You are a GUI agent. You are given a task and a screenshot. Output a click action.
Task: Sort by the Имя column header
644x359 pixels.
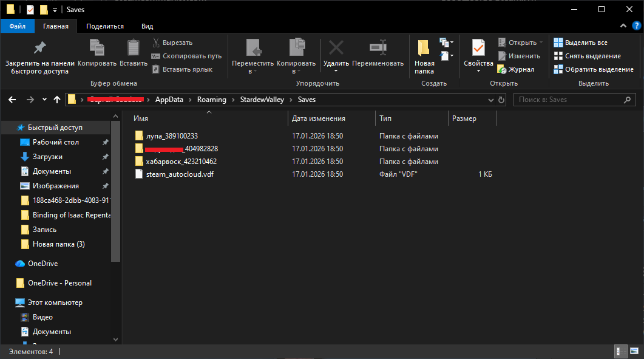[209, 118]
